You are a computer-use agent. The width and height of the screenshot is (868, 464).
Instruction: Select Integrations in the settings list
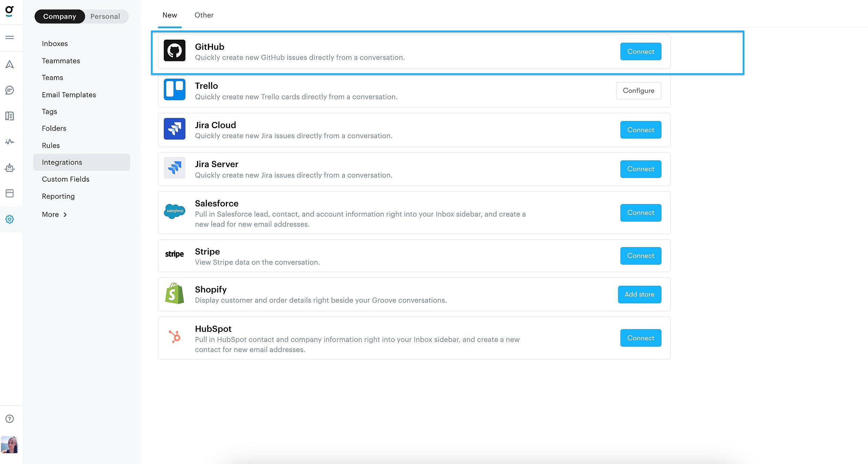[82, 162]
